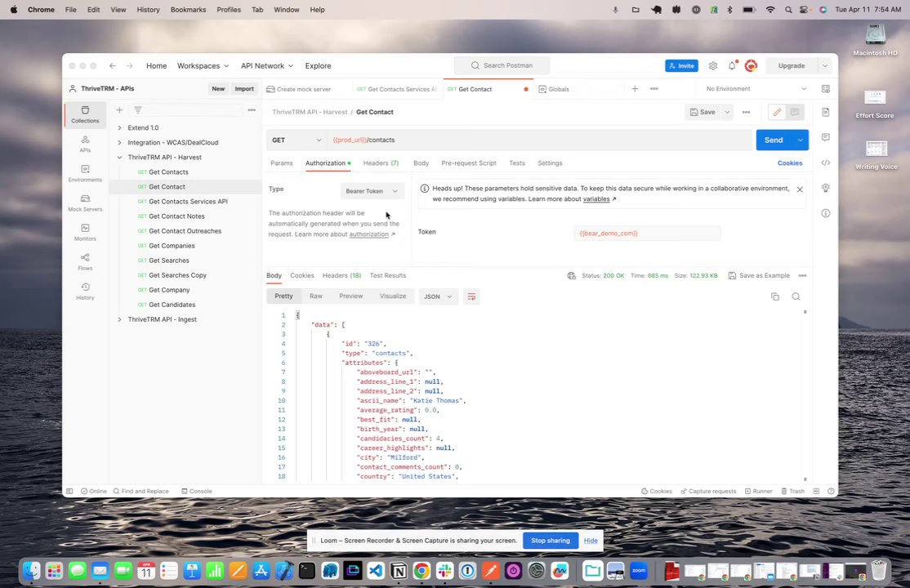Screen dimensions: 910x588
Task: Select the Get Companies request
Action: point(172,246)
